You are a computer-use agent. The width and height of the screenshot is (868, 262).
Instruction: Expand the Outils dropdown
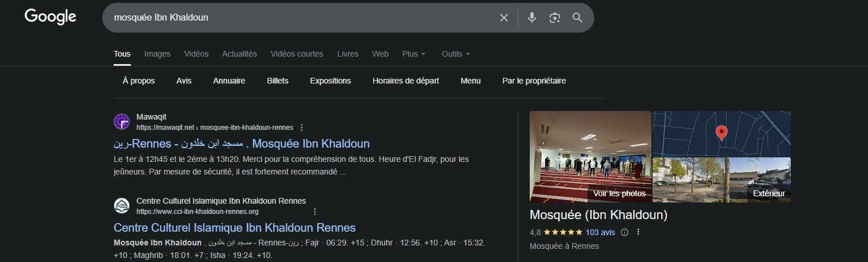pyautogui.click(x=455, y=54)
